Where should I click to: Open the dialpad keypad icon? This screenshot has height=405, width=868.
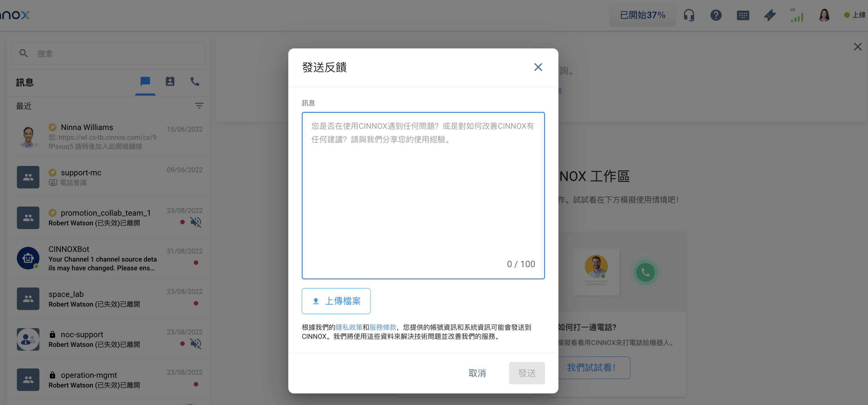(743, 15)
